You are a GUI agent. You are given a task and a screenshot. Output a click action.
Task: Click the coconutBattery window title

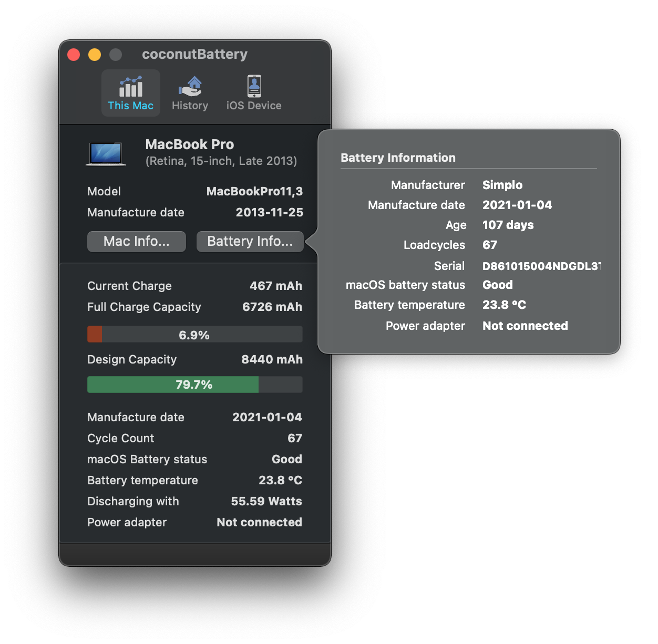(x=194, y=55)
